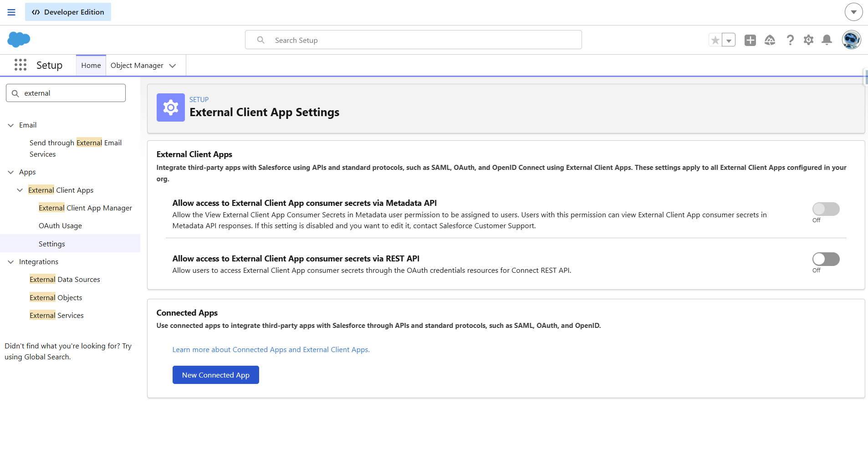Switch to the Object Manager tab
The image size is (868, 465).
[x=137, y=66]
